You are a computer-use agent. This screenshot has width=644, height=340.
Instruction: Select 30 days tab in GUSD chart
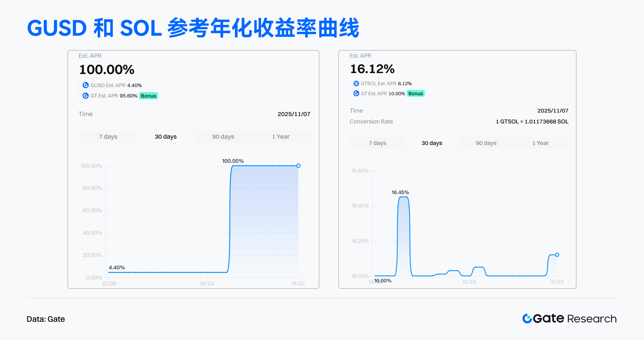click(x=166, y=136)
